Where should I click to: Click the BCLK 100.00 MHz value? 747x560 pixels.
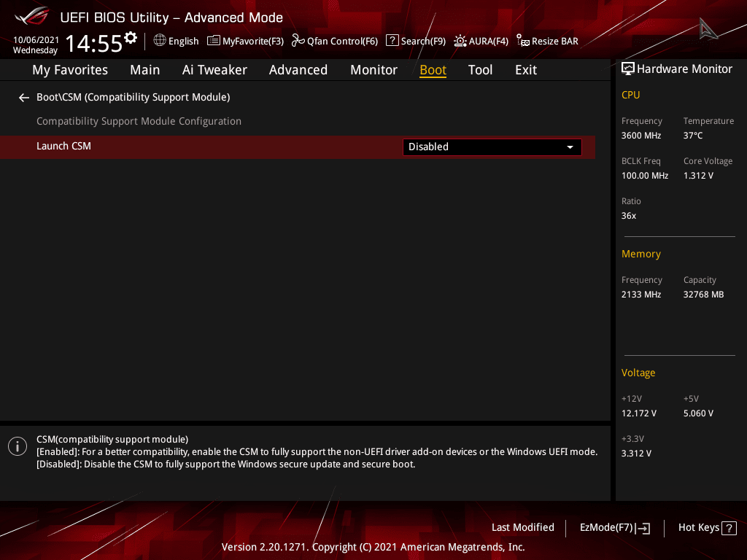[x=645, y=176]
